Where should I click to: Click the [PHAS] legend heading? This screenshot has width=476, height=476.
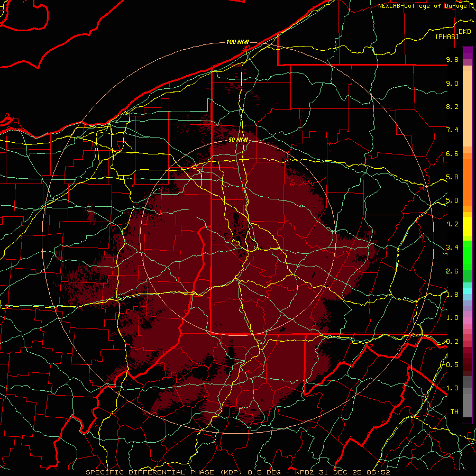click(x=447, y=36)
